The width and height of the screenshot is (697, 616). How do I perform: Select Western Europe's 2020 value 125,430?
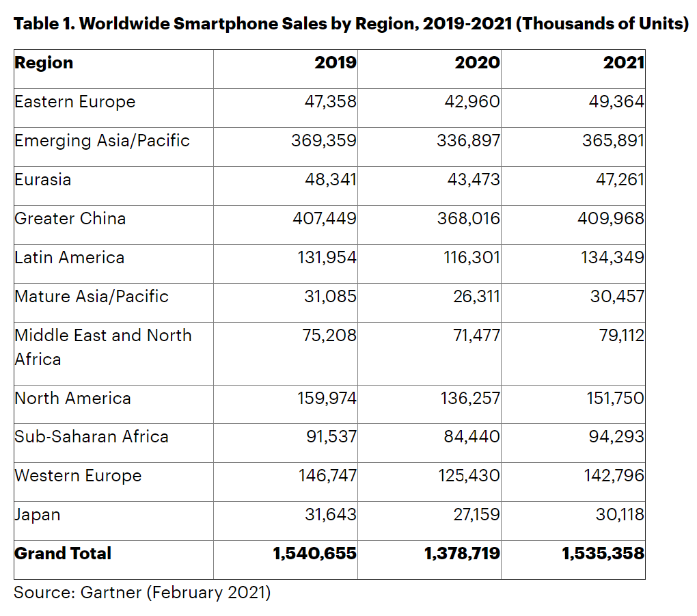pos(469,476)
